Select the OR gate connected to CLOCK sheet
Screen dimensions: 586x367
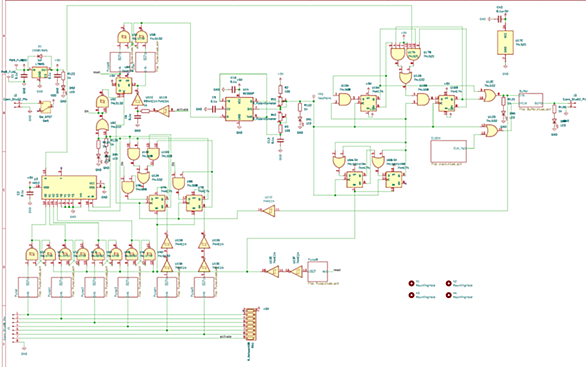point(491,130)
